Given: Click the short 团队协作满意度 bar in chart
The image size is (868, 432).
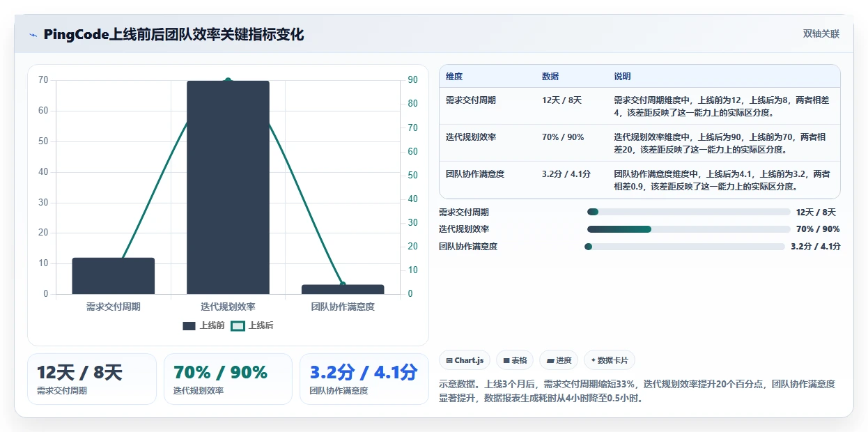Looking at the screenshot, I should [343, 289].
